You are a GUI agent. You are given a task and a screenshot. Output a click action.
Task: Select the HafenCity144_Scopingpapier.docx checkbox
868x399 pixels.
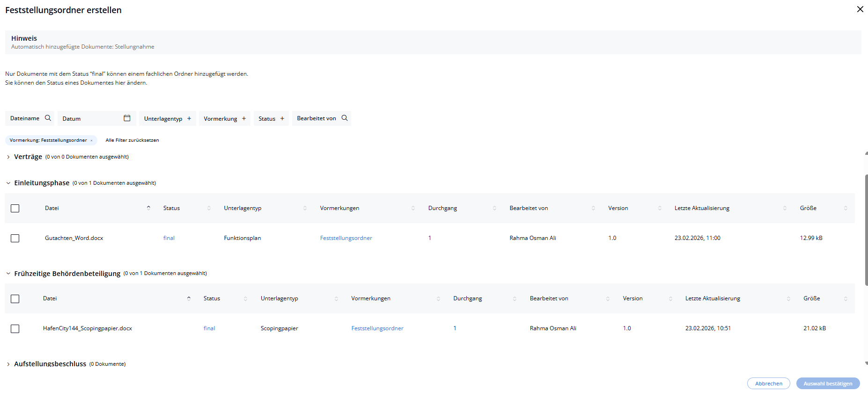(x=15, y=329)
